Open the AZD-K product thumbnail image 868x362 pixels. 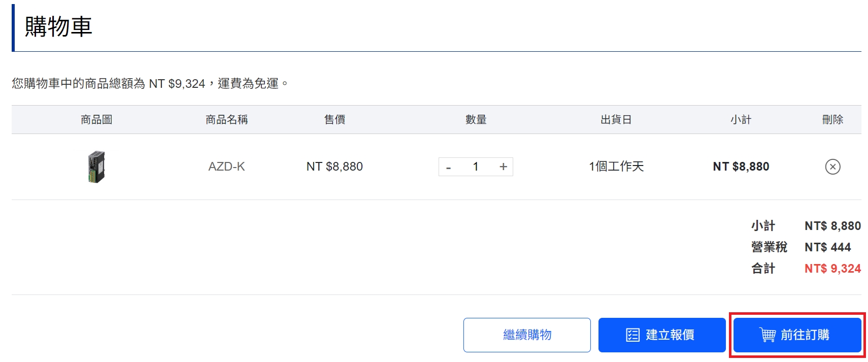(96, 167)
